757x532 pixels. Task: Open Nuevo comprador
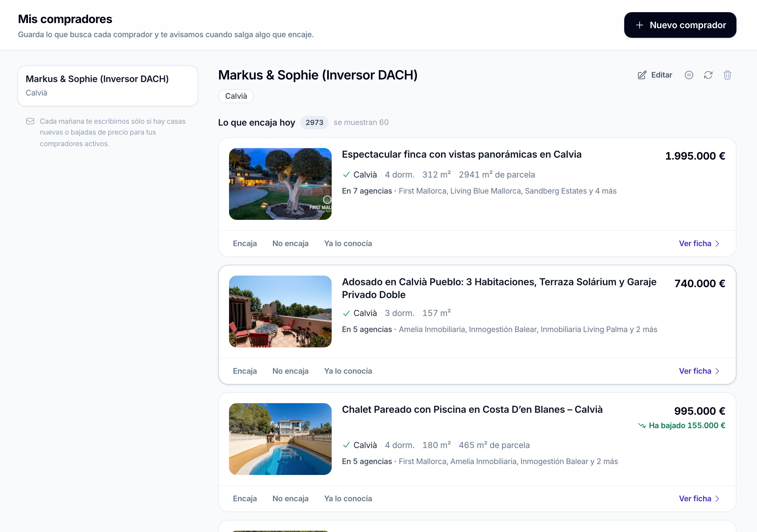point(680,25)
